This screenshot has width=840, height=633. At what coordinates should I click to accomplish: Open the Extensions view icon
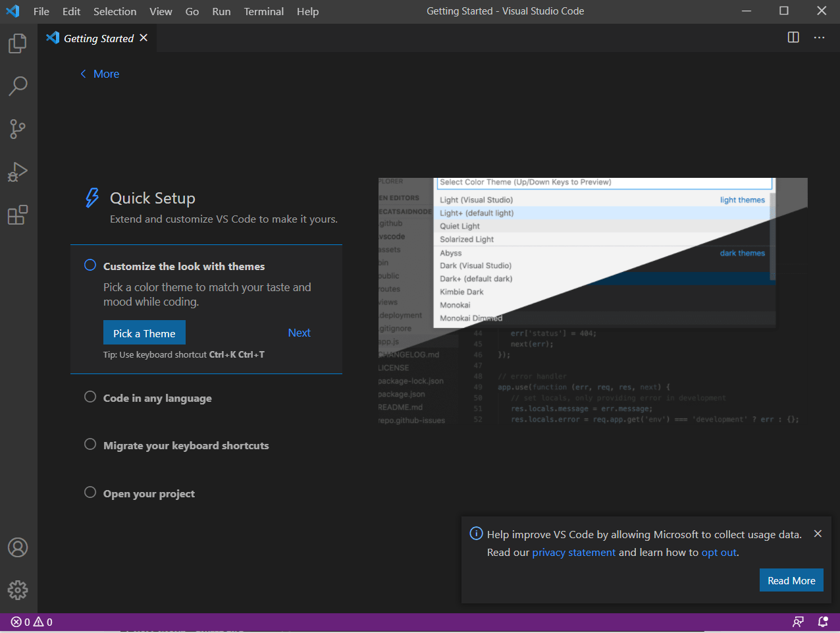tap(18, 215)
